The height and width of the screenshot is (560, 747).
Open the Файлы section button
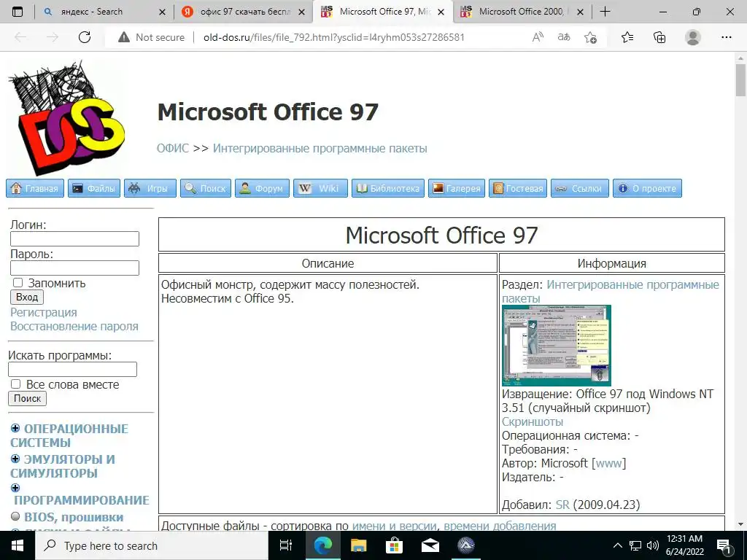pos(94,188)
